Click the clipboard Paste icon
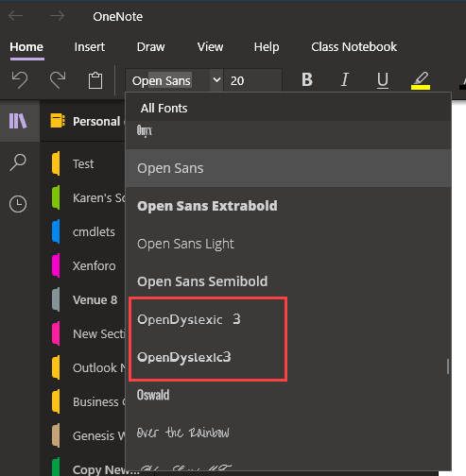 tap(95, 80)
